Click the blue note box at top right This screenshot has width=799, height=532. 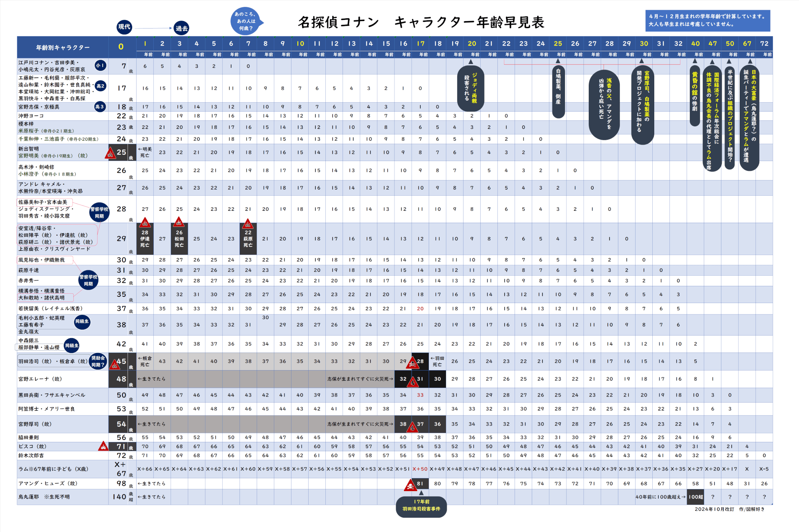point(707,20)
